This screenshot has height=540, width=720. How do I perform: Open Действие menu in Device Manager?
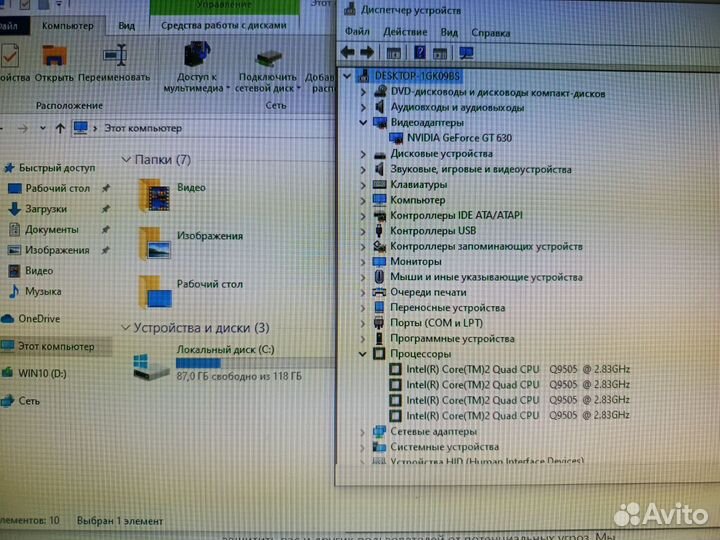click(405, 32)
